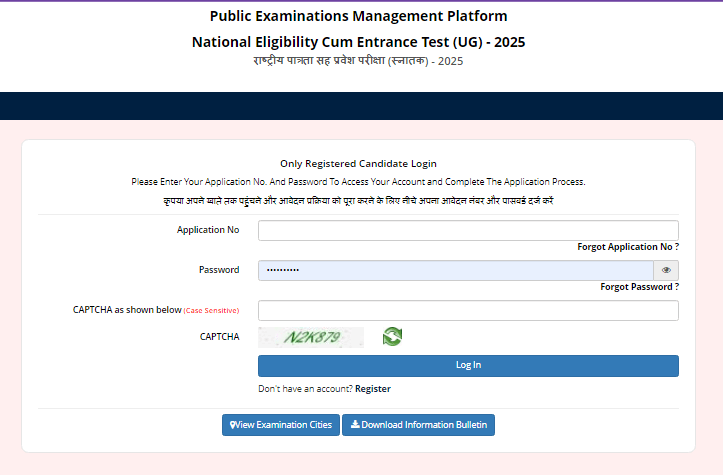Open the View Examination Cities button
This screenshot has height=475, width=723.
coord(281,425)
